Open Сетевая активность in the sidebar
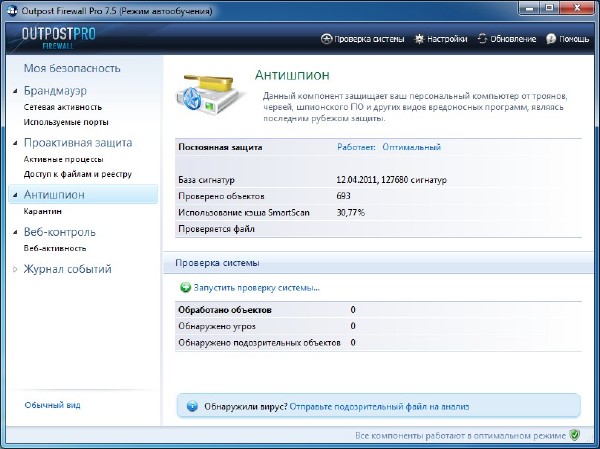 coord(63,108)
